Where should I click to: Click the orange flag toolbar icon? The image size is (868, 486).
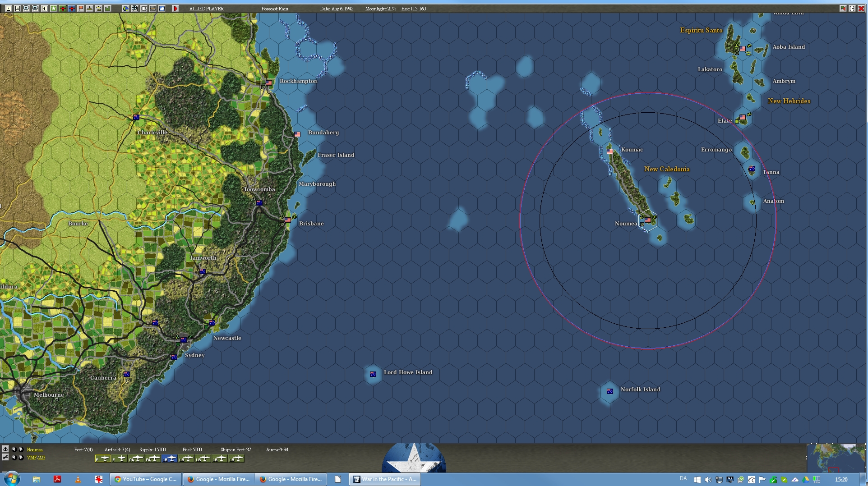point(81,8)
